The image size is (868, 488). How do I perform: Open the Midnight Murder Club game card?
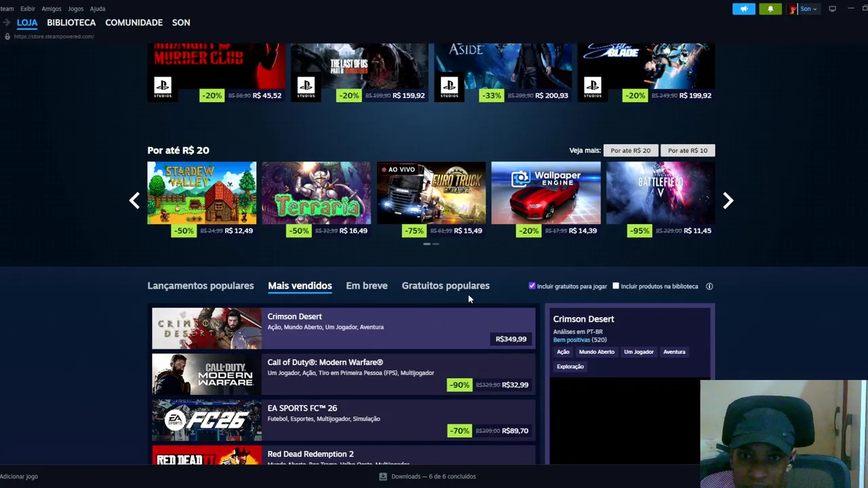pos(216,73)
